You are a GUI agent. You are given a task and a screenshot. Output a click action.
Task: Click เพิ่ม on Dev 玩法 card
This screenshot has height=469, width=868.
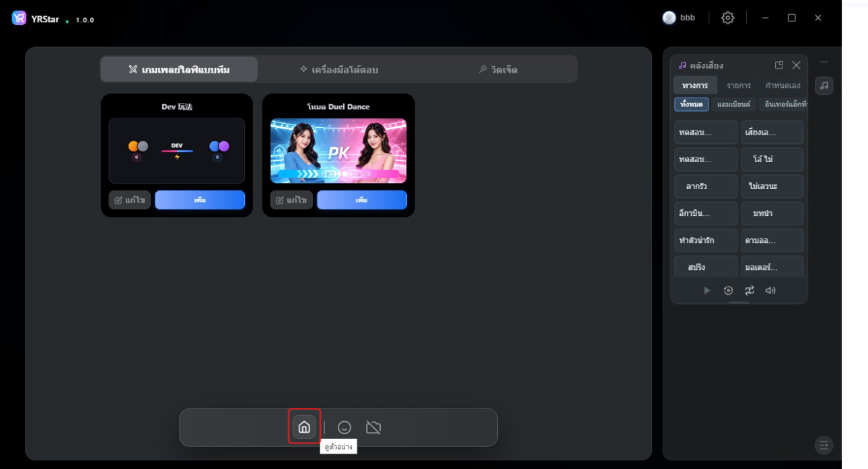200,200
